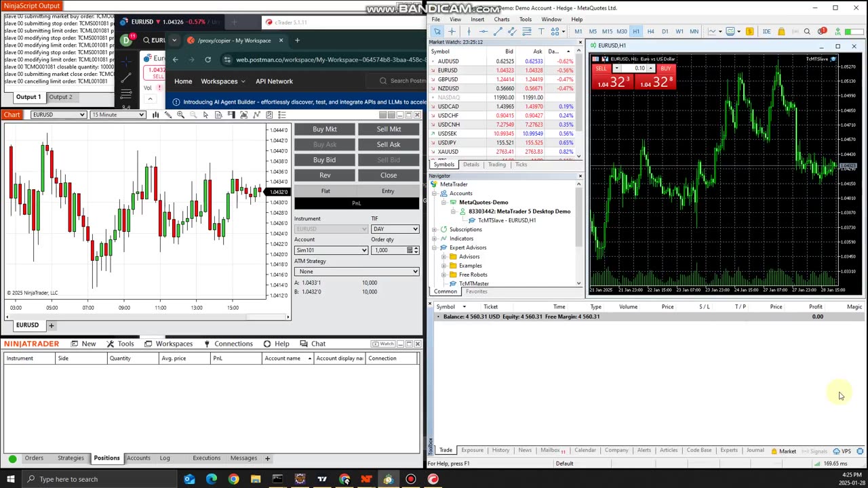The image size is (868, 488).
Task: Collapse the Expert Advisors node in Navigator
Action: 435,247
